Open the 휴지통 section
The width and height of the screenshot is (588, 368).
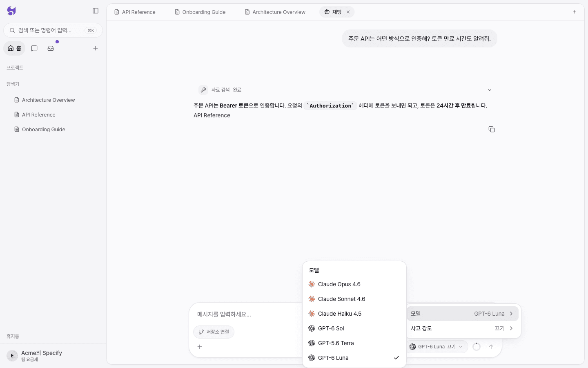[x=13, y=337]
